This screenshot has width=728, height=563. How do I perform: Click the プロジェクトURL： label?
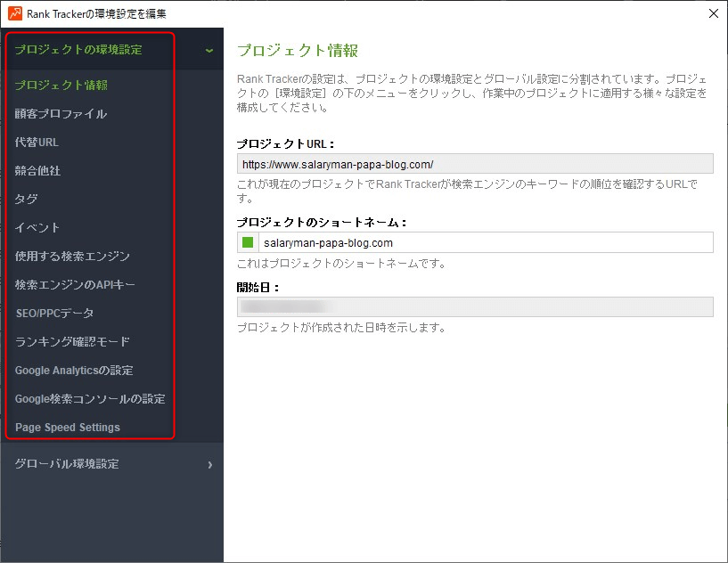pos(285,144)
